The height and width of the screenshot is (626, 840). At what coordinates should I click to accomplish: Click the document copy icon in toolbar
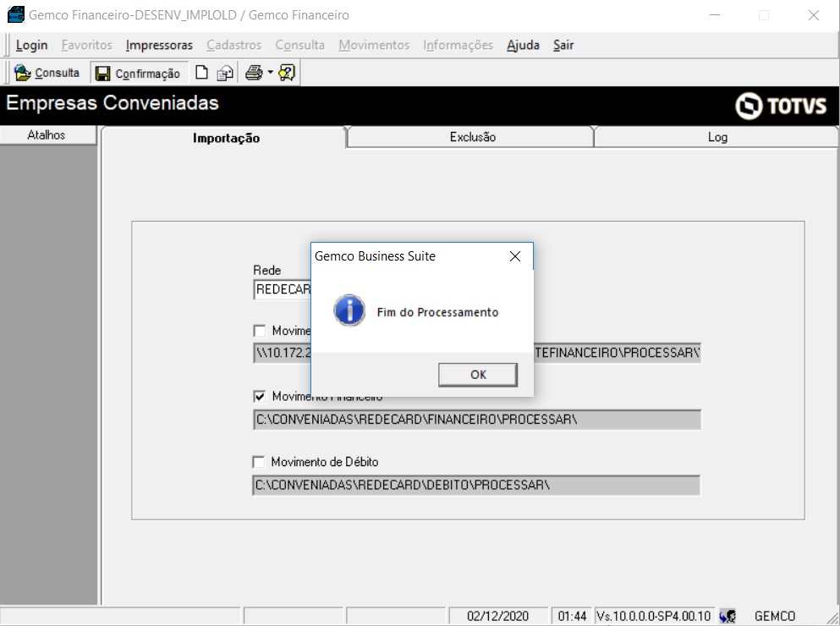225,73
